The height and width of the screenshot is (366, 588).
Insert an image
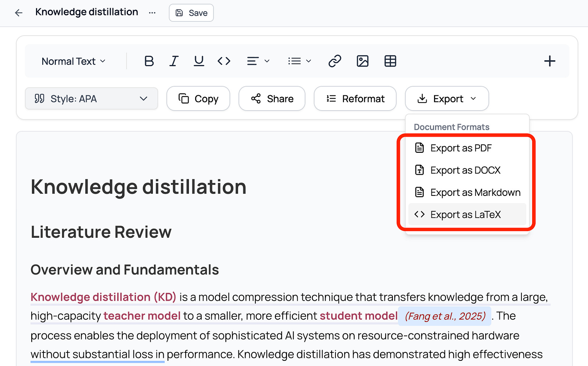click(362, 61)
